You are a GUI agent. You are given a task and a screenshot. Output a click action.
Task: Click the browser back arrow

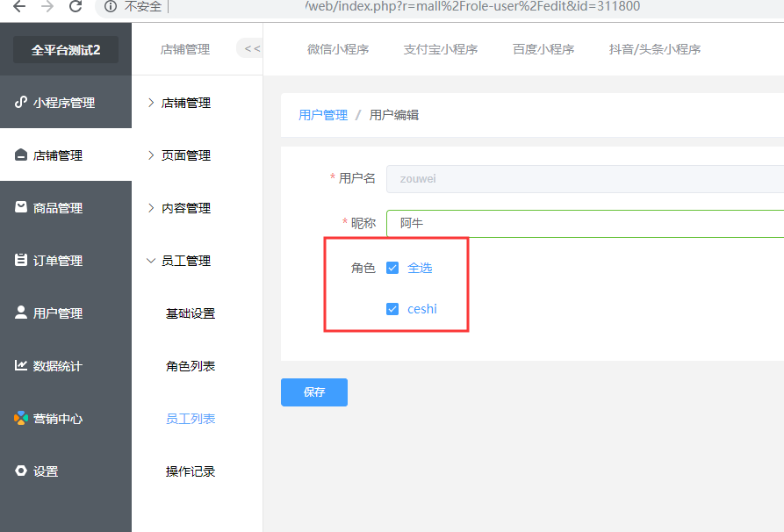(19, 6)
